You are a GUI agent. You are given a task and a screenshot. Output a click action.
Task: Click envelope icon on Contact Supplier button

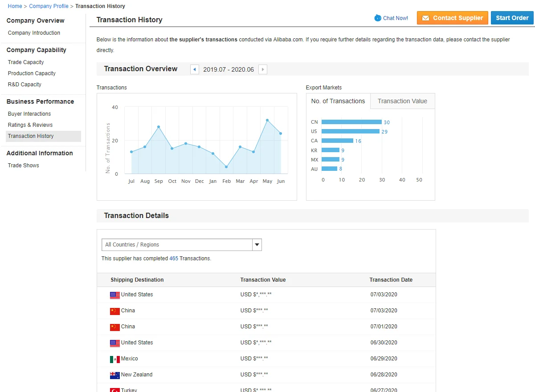point(425,18)
